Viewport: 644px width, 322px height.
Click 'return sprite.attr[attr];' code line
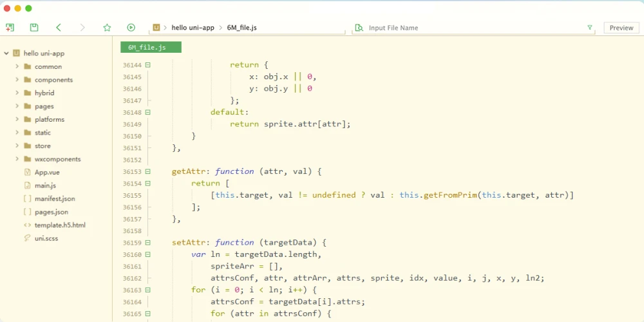click(290, 124)
